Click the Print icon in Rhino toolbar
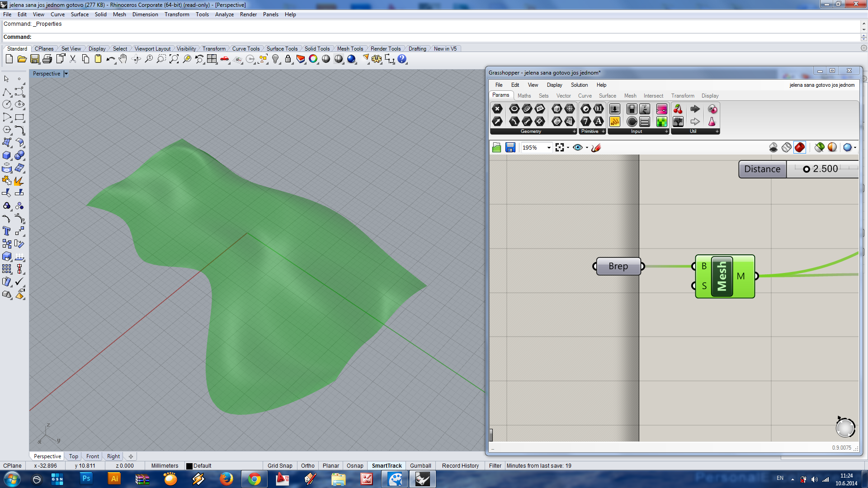The width and height of the screenshot is (868, 488). pos(47,59)
